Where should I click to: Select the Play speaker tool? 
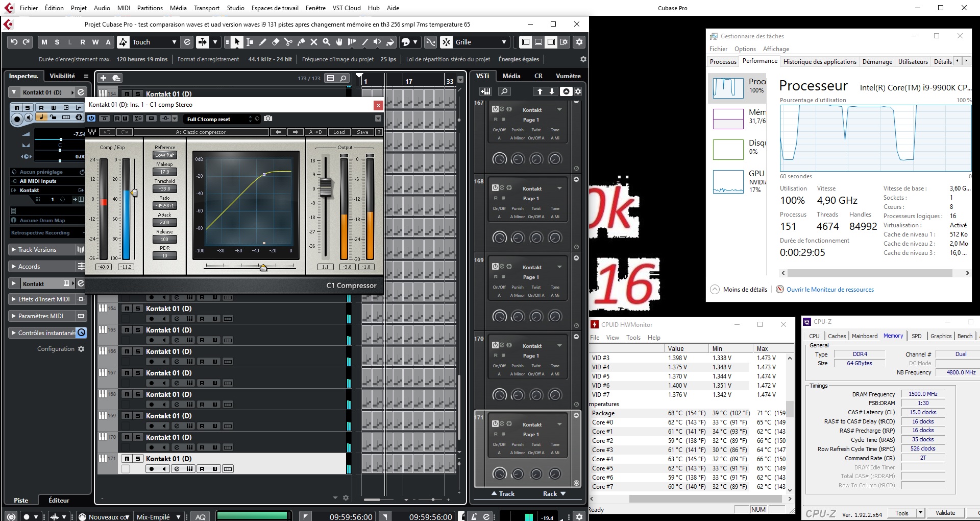point(378,42)
